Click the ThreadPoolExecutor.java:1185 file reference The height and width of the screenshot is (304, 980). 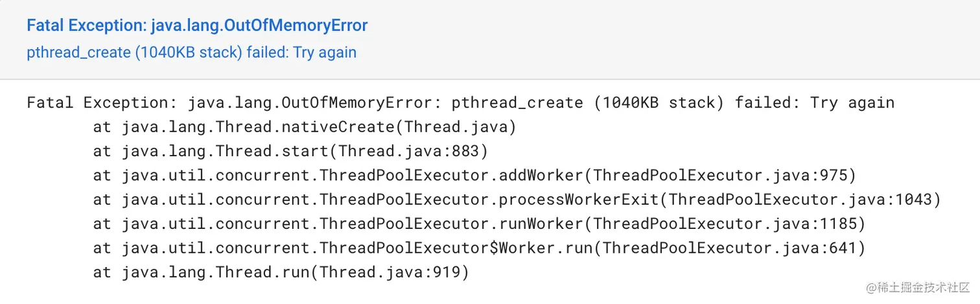[725, 224]
